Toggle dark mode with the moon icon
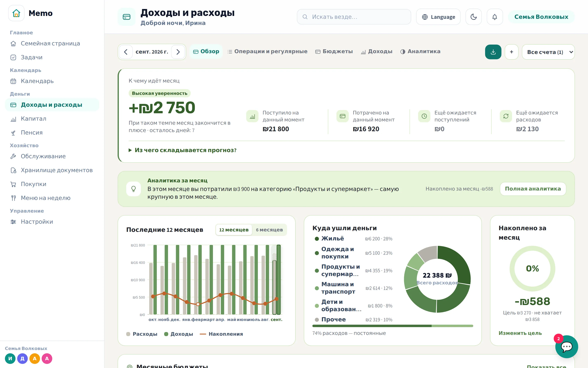The height and width of the screenshot is (368, 588). coord(473,17)
